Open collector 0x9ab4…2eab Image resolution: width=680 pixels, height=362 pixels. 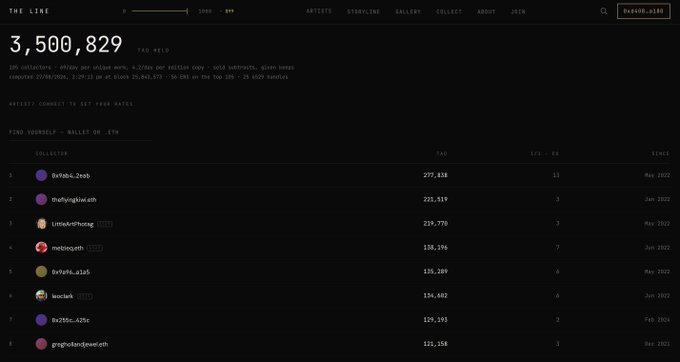point(71,176)
